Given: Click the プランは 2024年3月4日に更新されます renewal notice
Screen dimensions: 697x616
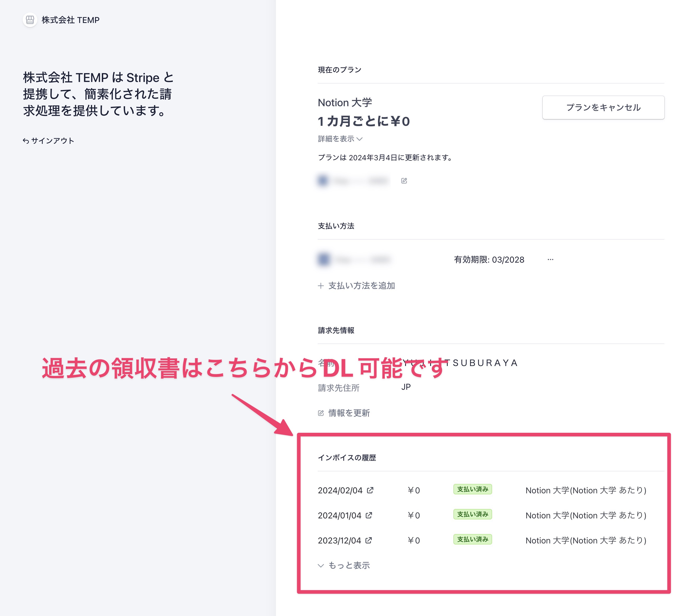Looking at the screenshot, I should (385, 157).
